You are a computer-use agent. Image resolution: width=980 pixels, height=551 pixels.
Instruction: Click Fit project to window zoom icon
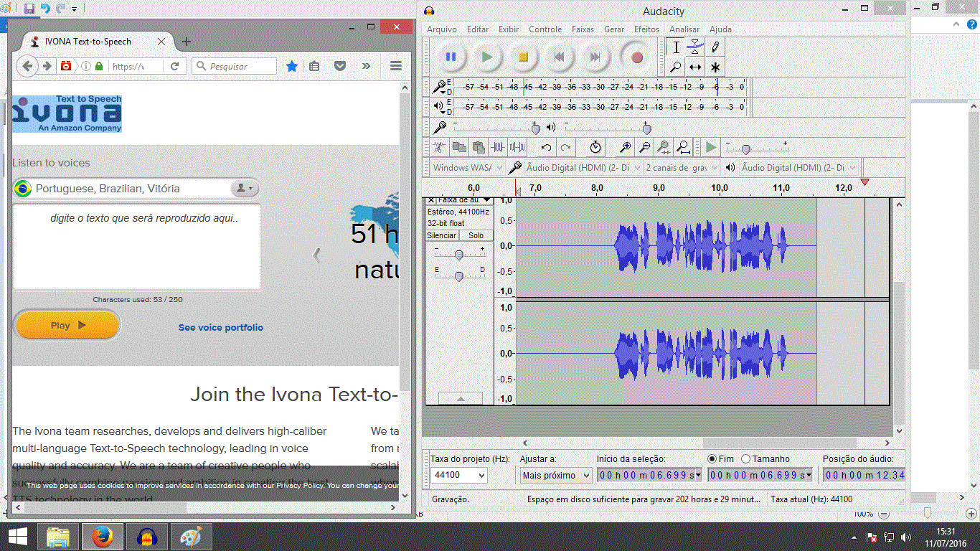[684, 147]
